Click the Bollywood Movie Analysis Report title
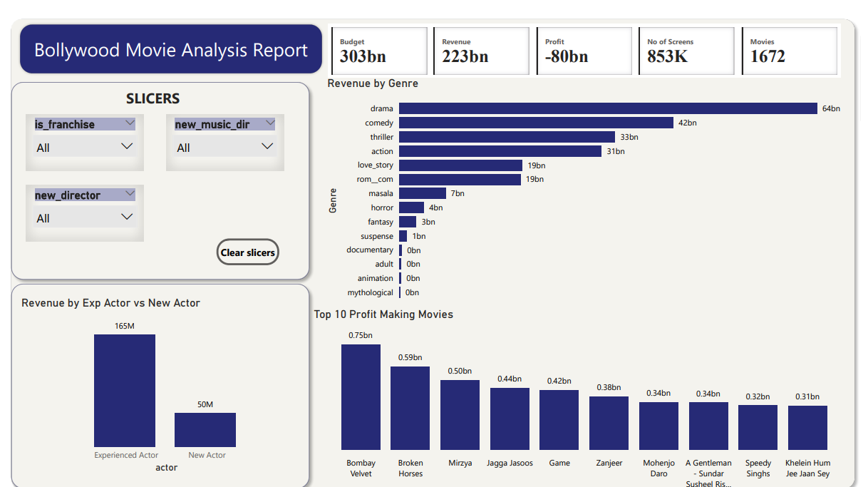The width and height of the screenshot is (868, 487). tap(171, 50)
